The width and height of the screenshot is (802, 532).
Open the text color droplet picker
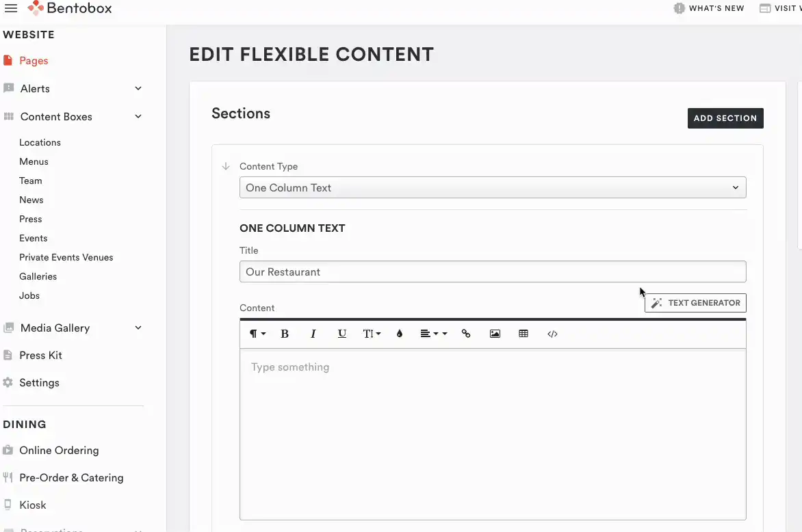click(400, 334)
